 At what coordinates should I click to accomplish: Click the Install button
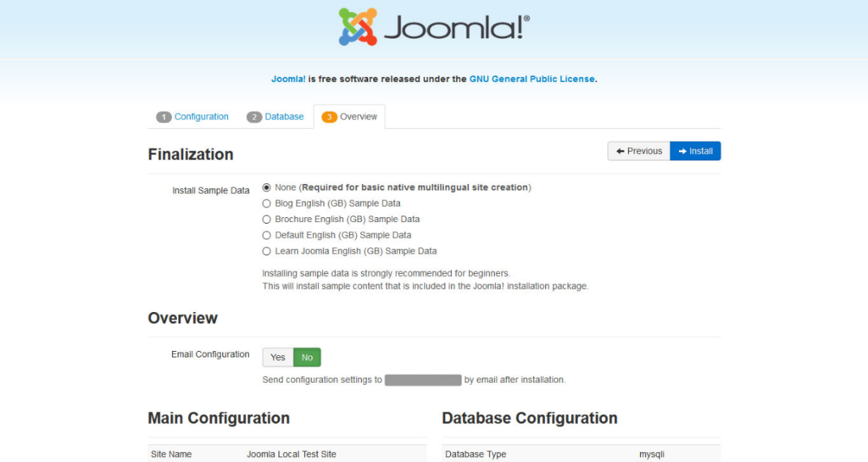(x=695, y=151)
